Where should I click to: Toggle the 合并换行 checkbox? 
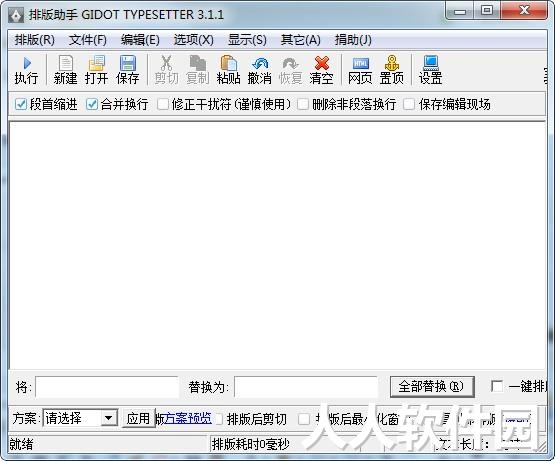(x=92, y=104)
